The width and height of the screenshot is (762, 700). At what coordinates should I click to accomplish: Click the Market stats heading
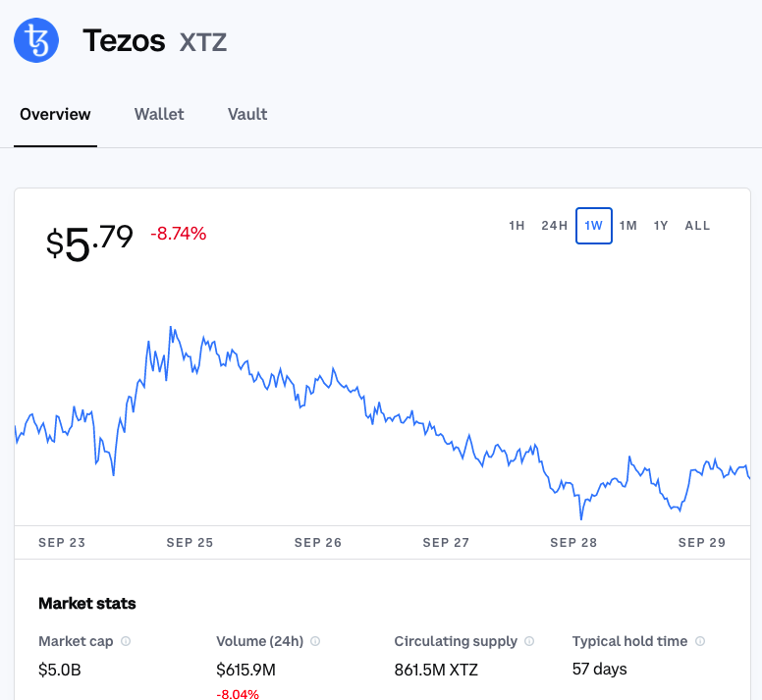[87, 603]
